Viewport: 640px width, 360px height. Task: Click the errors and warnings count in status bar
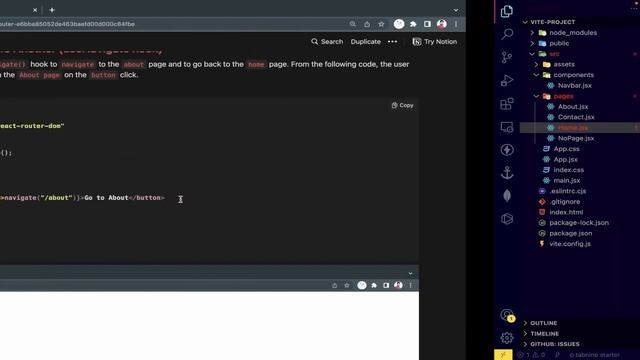[x=531, y=355]
